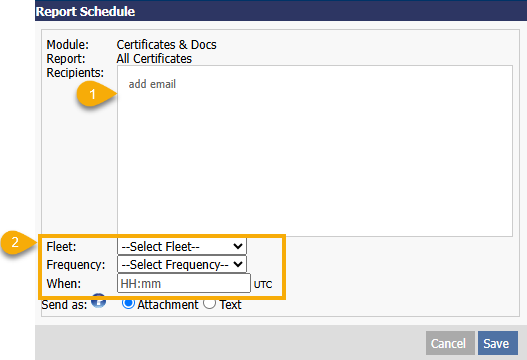The width and height of the screenshot is (527, 360).
Task: Click the HH:mm time input field
Action: point(184,283)
